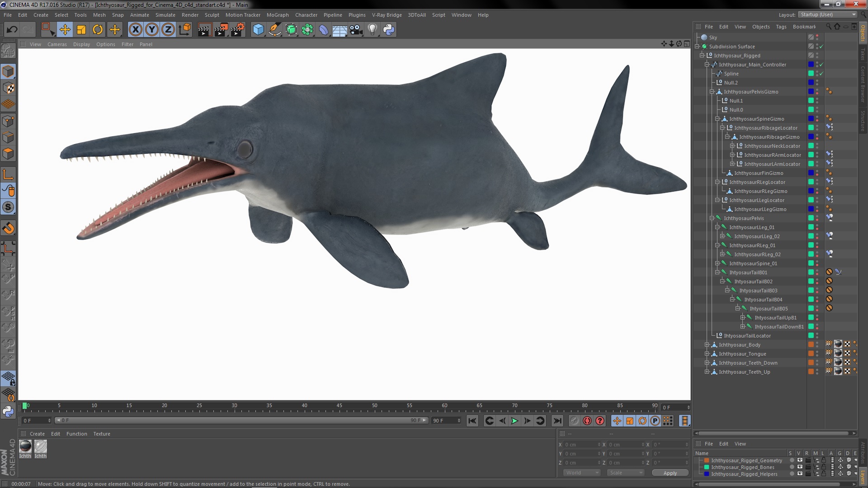The width and height of the screenshot is (868, 488).
Task: Toggle visibility of Ichthyosaur_Rigged_Bones layer
Action: tap(799, 467)
